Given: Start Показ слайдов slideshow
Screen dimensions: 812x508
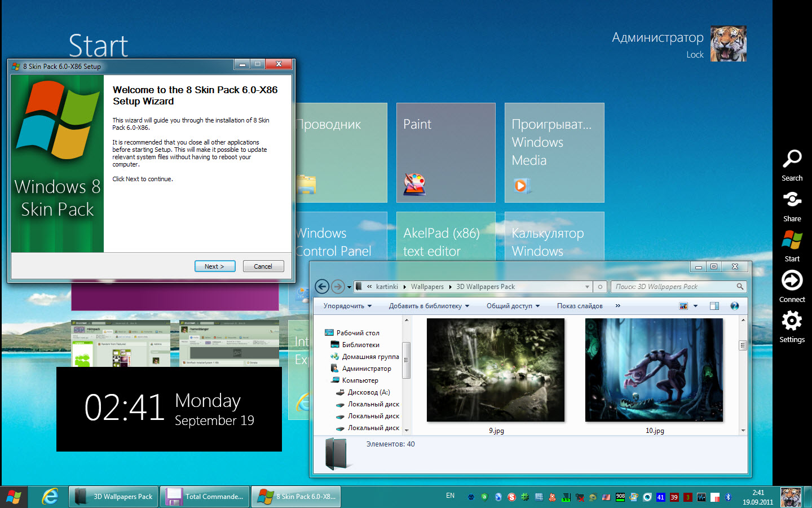Looking at the screenshot, I should pyautogui.click(x=580, y=306).
